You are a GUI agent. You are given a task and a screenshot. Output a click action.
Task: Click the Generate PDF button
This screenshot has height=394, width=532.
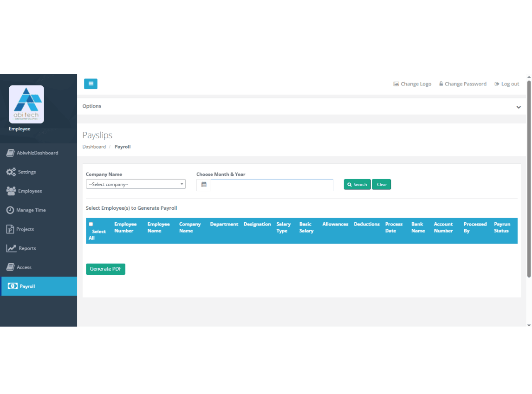pyautogui.click(x=105, y=269)
